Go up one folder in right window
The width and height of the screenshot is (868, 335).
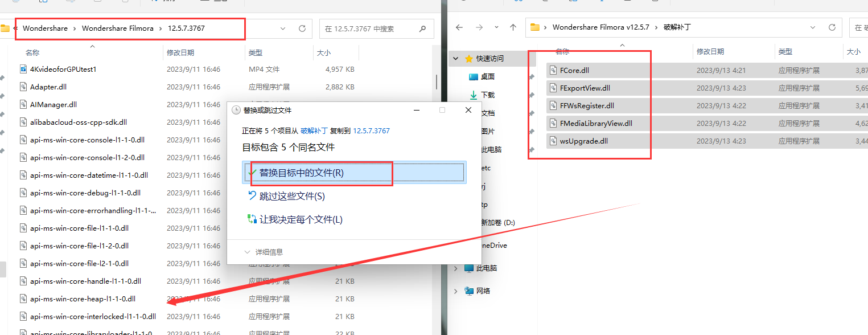tap(513, 27)
